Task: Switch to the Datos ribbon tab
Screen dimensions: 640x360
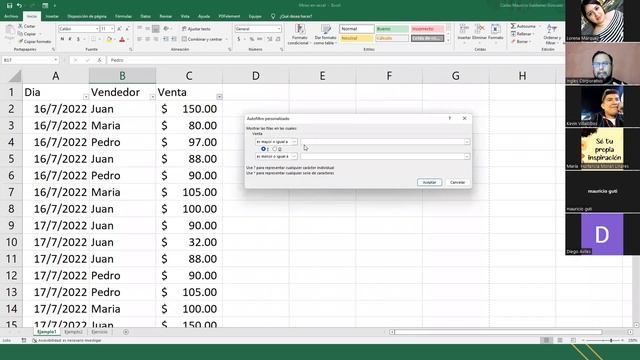Action: click(145, 16)
